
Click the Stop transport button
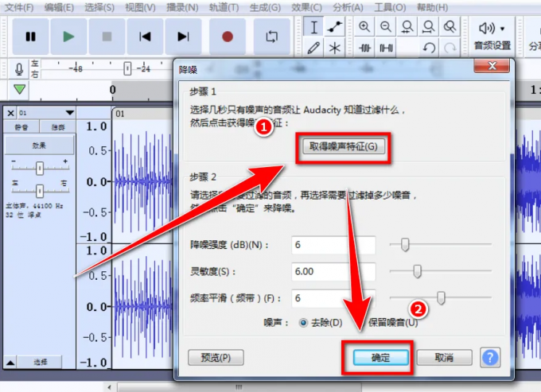107,37
